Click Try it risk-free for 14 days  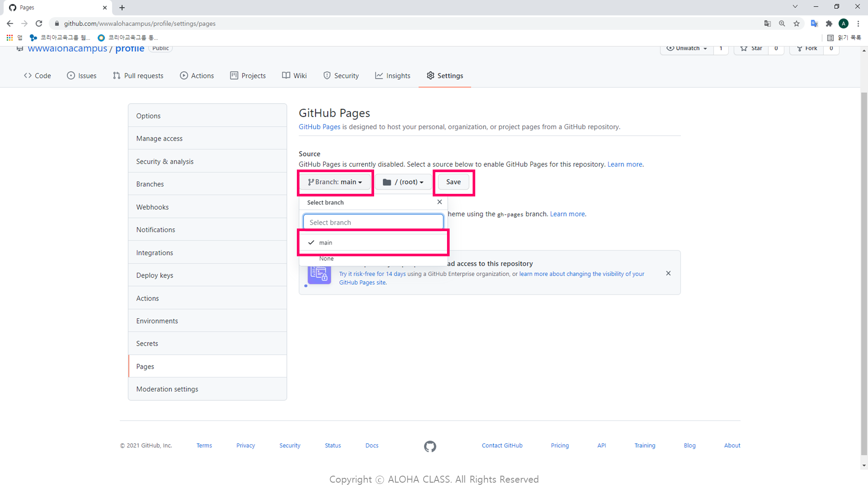[x=372, y=274]
